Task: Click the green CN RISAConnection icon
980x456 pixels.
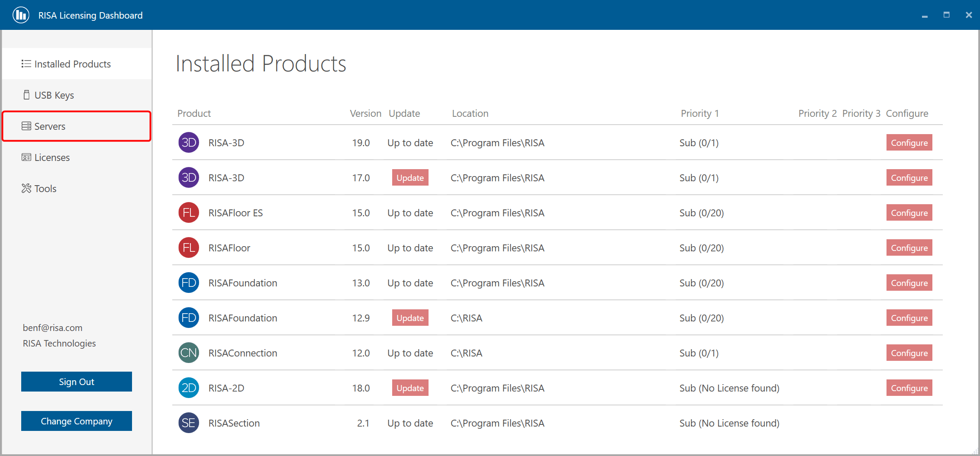Action: (x=189, y=353)
